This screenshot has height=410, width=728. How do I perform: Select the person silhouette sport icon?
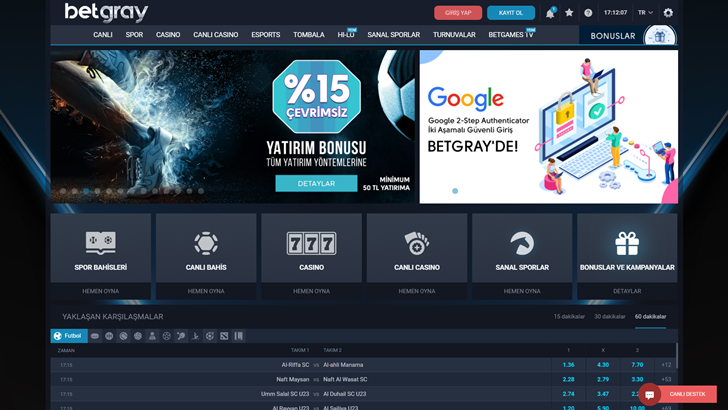pyautogui.click(x=152, y=336)
